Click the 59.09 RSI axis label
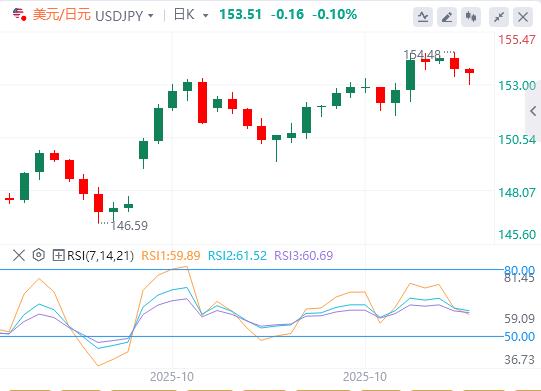Image resolution: width=541 pixels, height=391 pixels. coord(519,319)
